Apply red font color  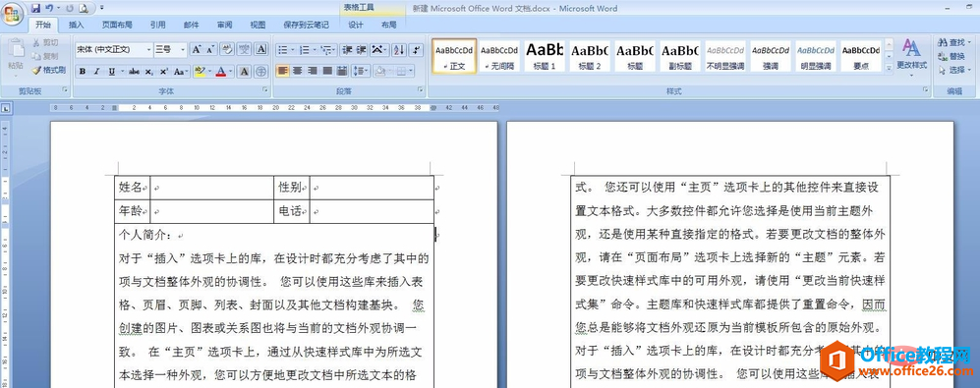coord(220,72)
